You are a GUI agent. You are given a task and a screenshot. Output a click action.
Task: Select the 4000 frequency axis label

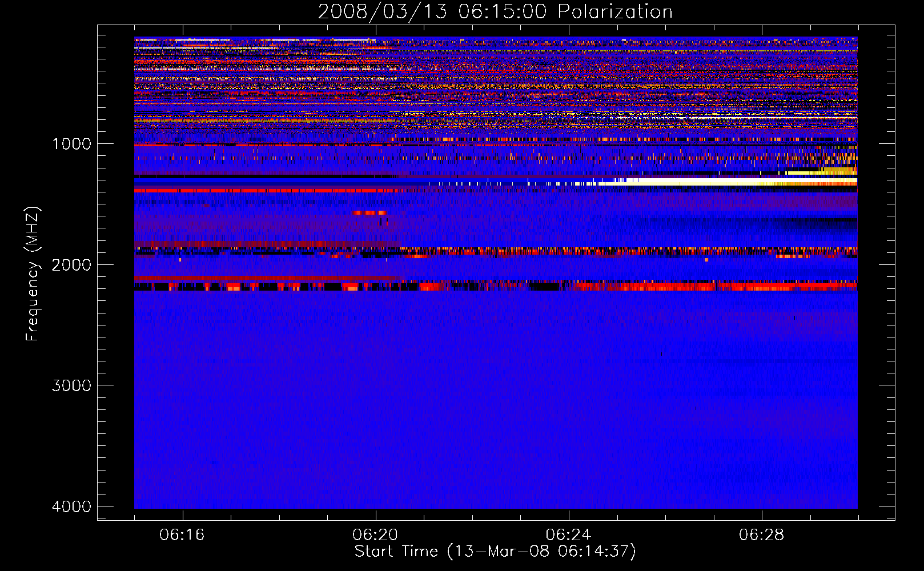71,506
